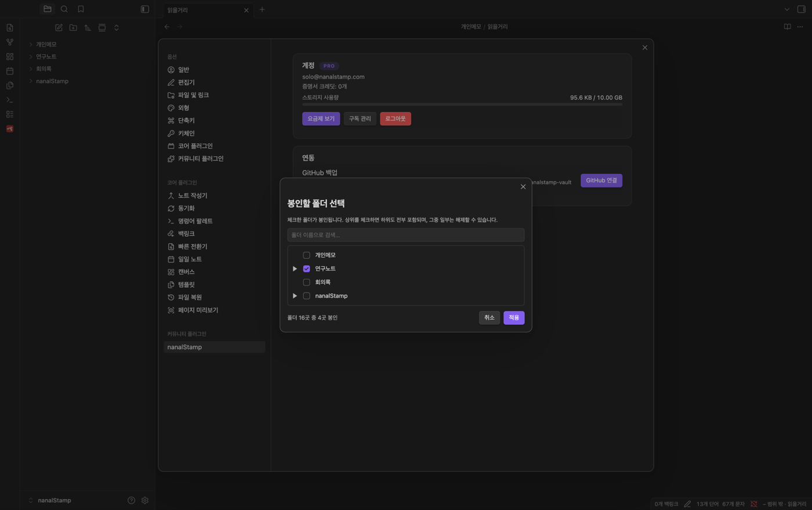Create a new folder in file explorer
The width and height of the screenshot is (812, 510).
(73, 28)
